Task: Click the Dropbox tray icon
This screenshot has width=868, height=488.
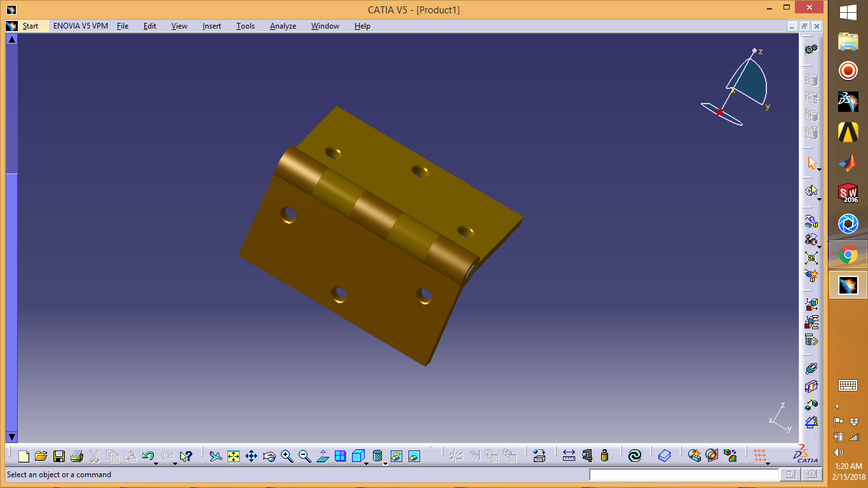Action: [x=854, y=421]
